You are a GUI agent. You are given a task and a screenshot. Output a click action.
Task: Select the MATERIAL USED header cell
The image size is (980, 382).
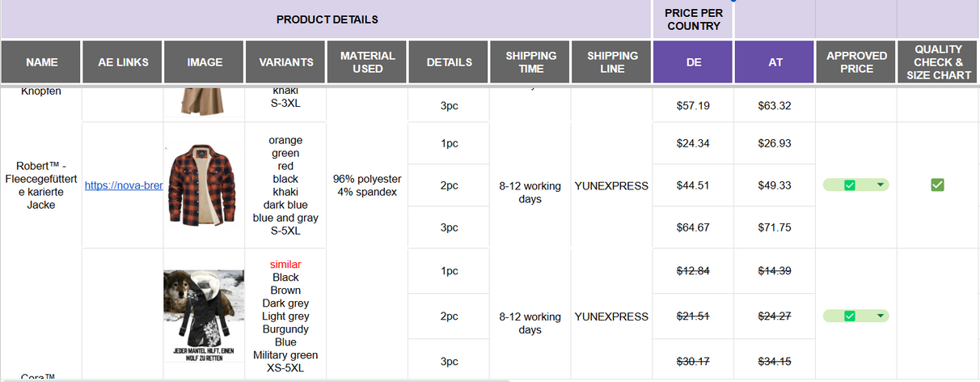pyautogui.click(x=367, y=62)
